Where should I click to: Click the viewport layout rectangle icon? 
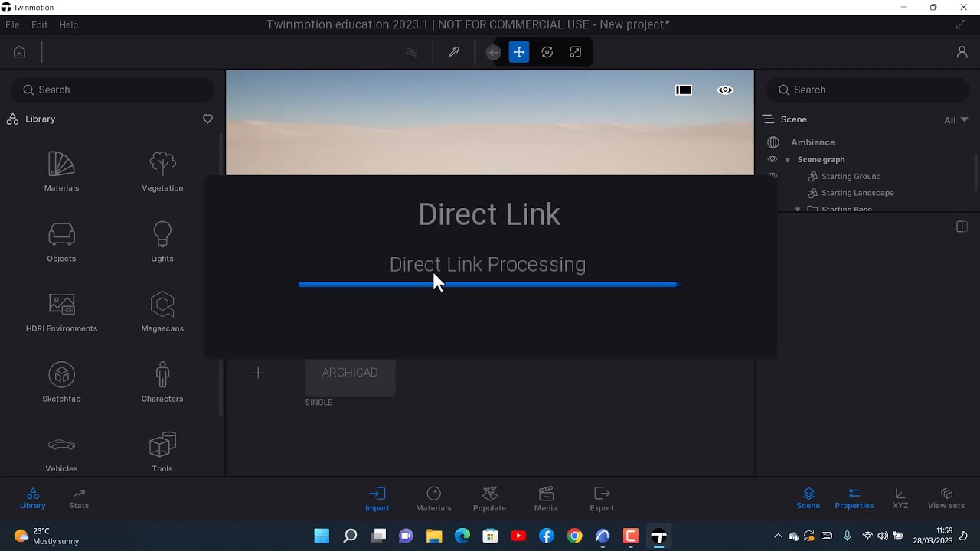(684, 90)
